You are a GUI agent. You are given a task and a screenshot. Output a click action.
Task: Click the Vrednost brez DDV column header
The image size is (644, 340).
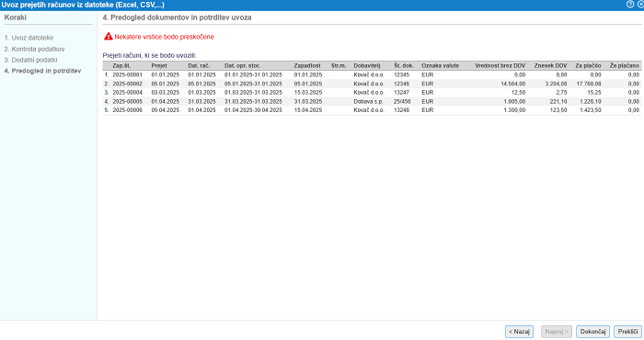click(x=500, y=65)
